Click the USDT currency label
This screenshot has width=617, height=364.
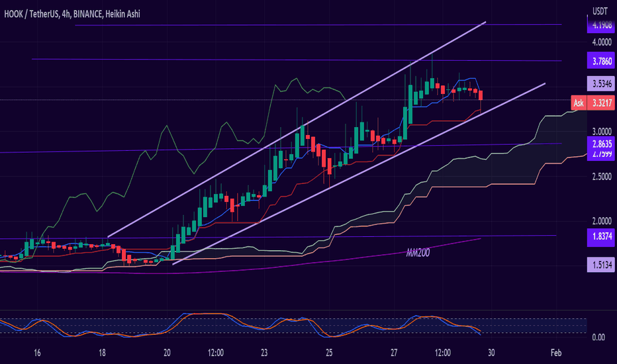[600, 11]
